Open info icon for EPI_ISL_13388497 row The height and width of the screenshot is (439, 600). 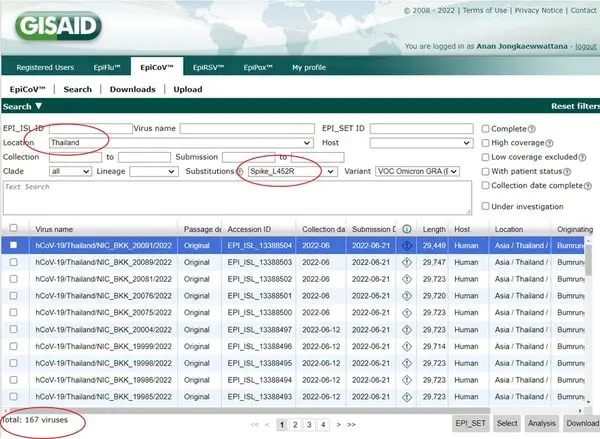[x=407, y=330]
